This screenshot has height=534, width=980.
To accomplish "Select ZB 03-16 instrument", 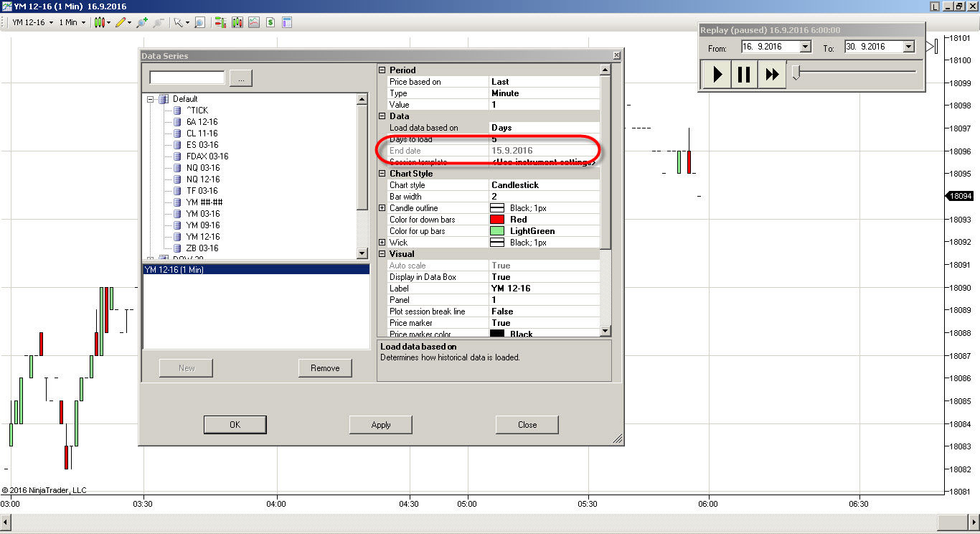I will (202, 248).
